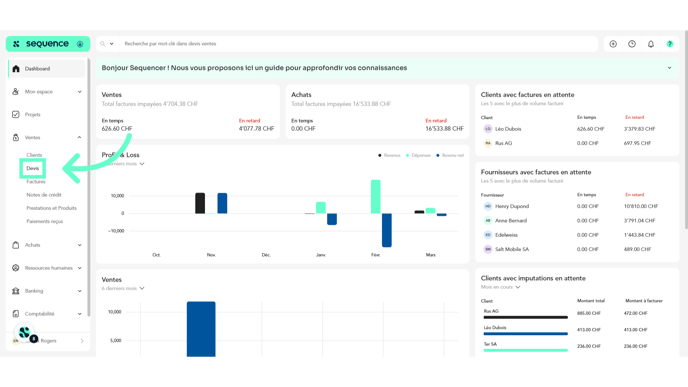Screen dimensions: 688x387
Task: Open search filter dropdown arrow
Action: [111, 44]
